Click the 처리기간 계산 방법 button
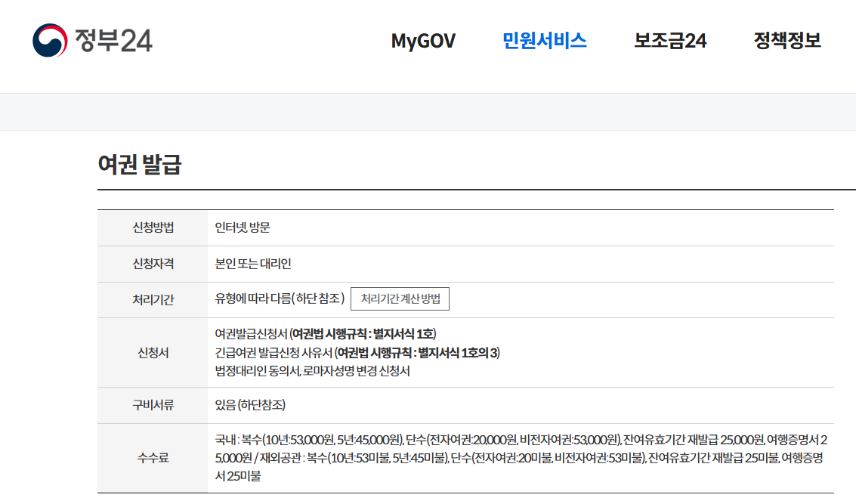Screen dimensions: 856x504 tap(401, 298)
